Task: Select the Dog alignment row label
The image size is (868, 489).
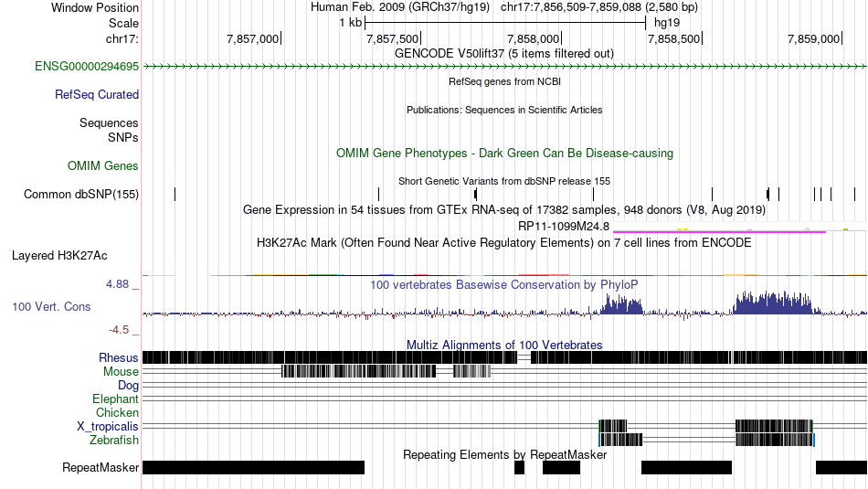Action: coord(128,385)
